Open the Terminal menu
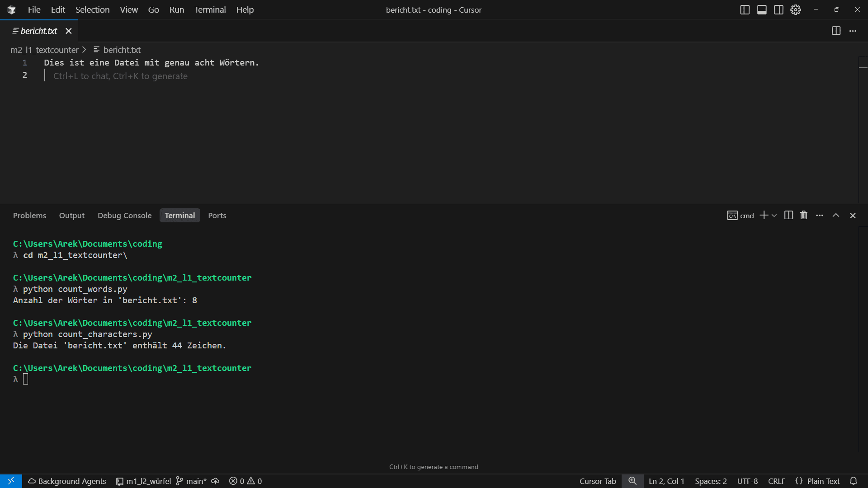 [x=210, y=9]
